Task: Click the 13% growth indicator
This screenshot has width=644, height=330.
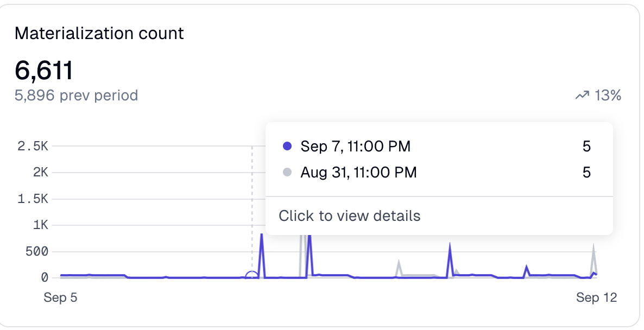Action: [607, 94]
